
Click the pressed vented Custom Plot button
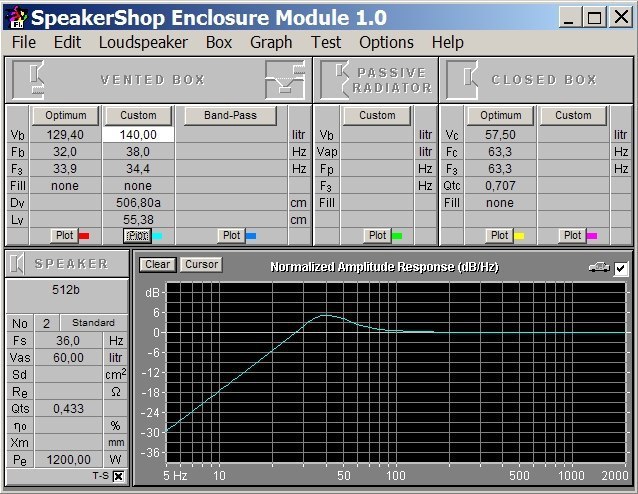pos(138,236)
